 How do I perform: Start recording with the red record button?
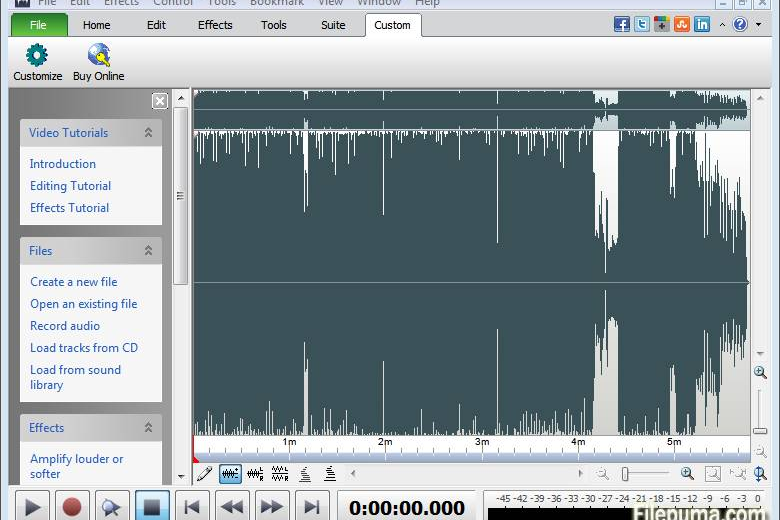click(x=72, y=507)
